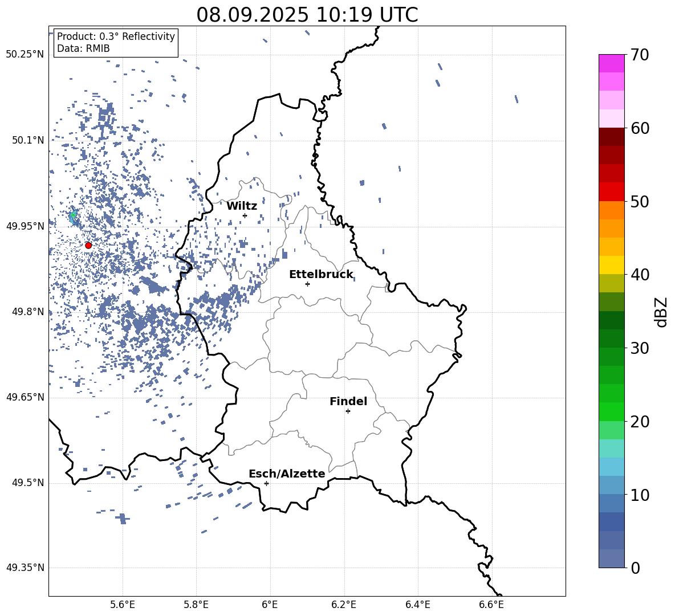This screenshot has height=616, width=675.
Task: Click the 50.25°N latitude label
Action: click(x=25, y=55)
